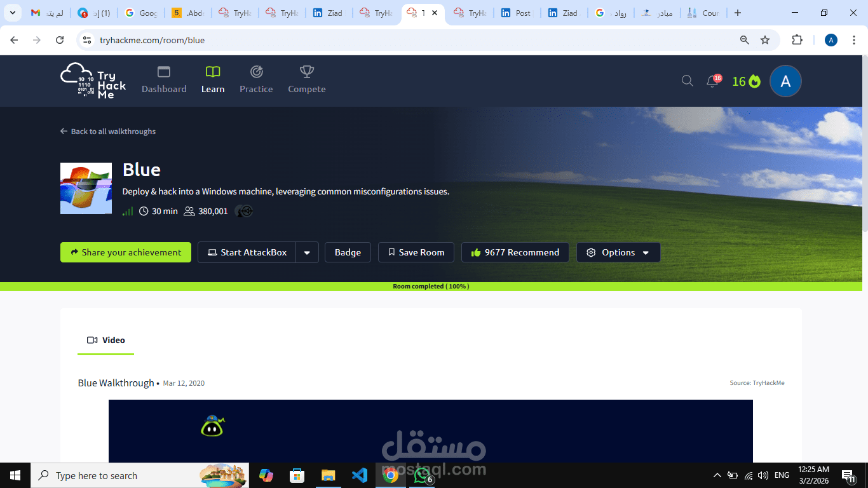Click the Blue Walkthrough title
868x488 pixels.
pyautogui.click(x=116, y=383)
